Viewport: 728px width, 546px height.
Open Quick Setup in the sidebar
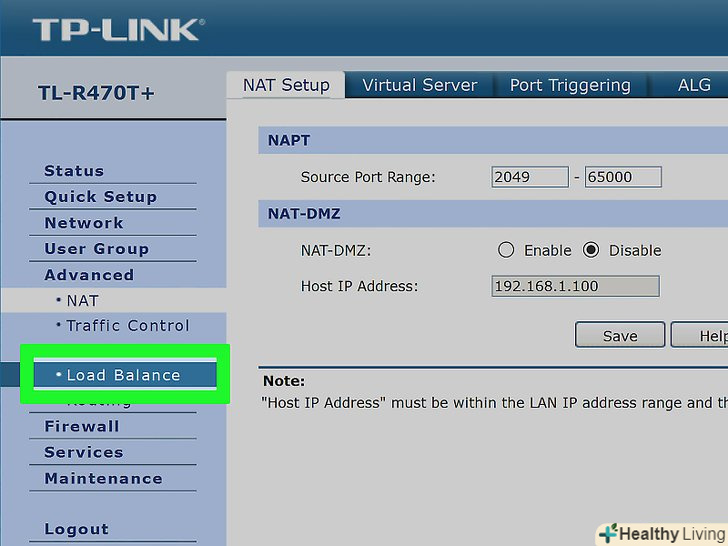coord(101,197)
